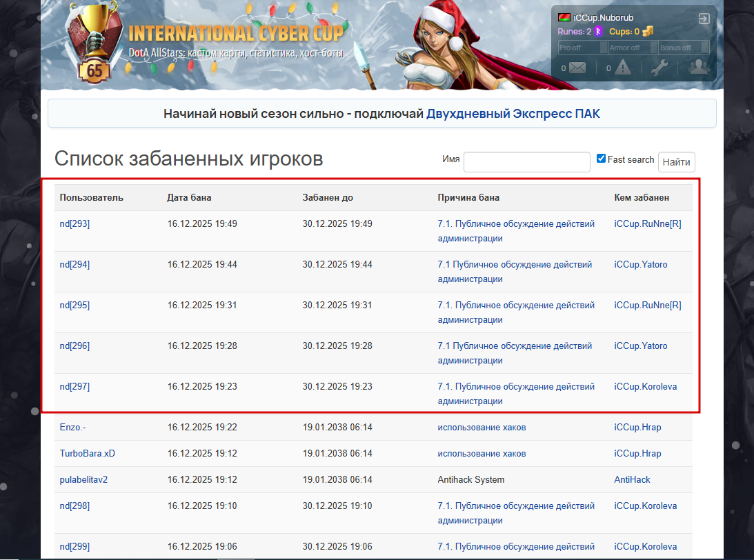Screen dimensions: 754x560
Task: Open использование хаков reason for Enzo.-
Action: 482,428
